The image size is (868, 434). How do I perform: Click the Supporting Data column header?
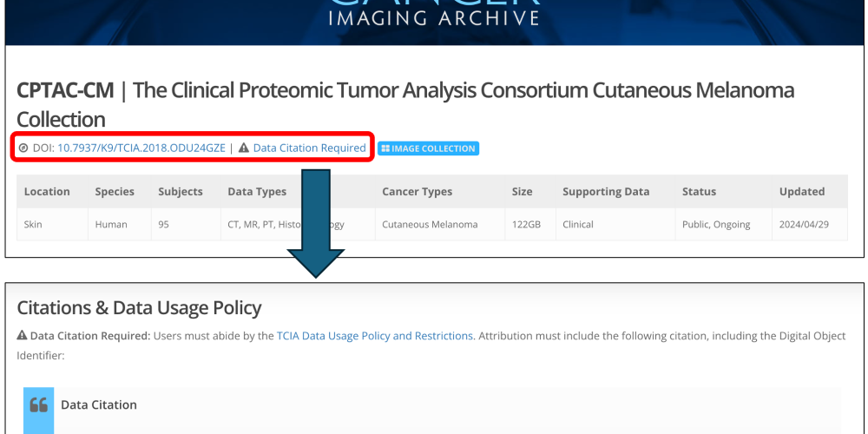coord(606,192)
